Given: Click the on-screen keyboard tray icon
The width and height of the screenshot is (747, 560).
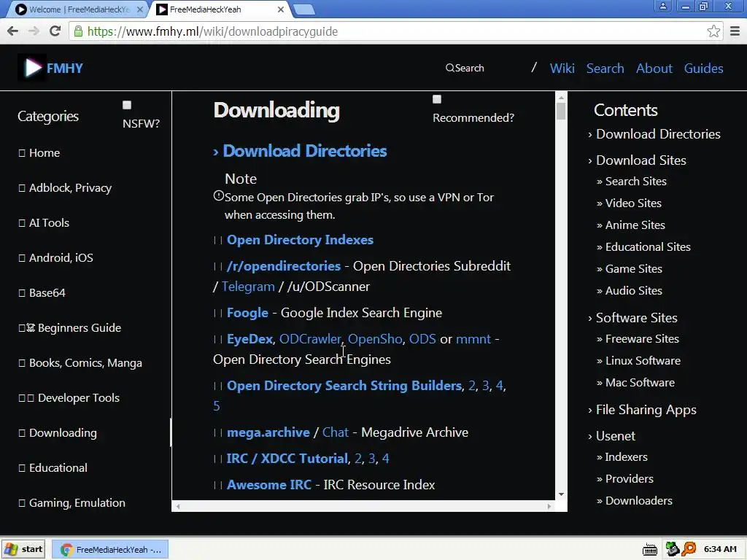Looking at the screenshot, I should click(650, 550).
